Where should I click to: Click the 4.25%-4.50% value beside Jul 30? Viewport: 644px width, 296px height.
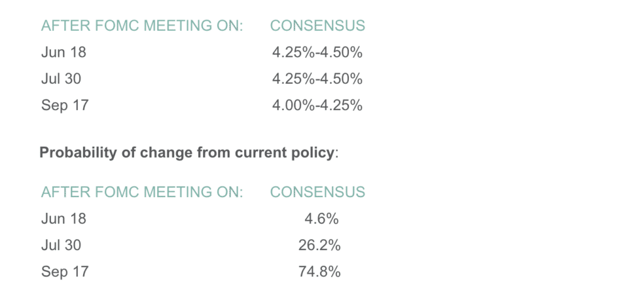(317, 79)
